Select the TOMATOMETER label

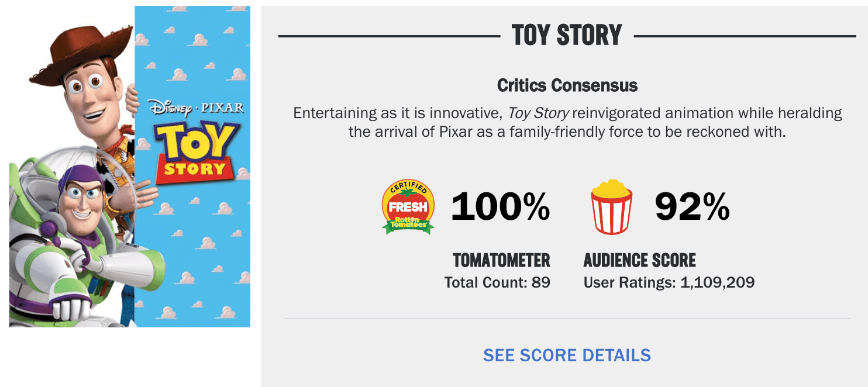[x=501, y=260]
